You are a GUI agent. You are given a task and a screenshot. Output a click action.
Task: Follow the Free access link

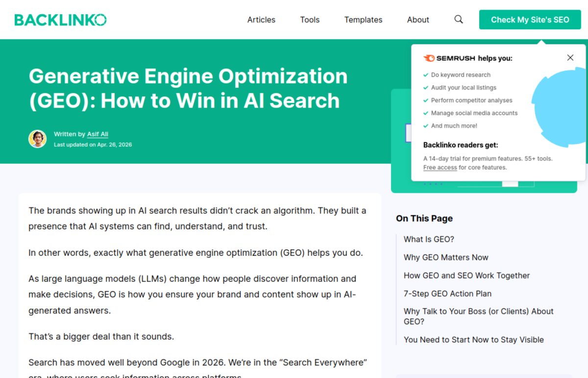440,168
